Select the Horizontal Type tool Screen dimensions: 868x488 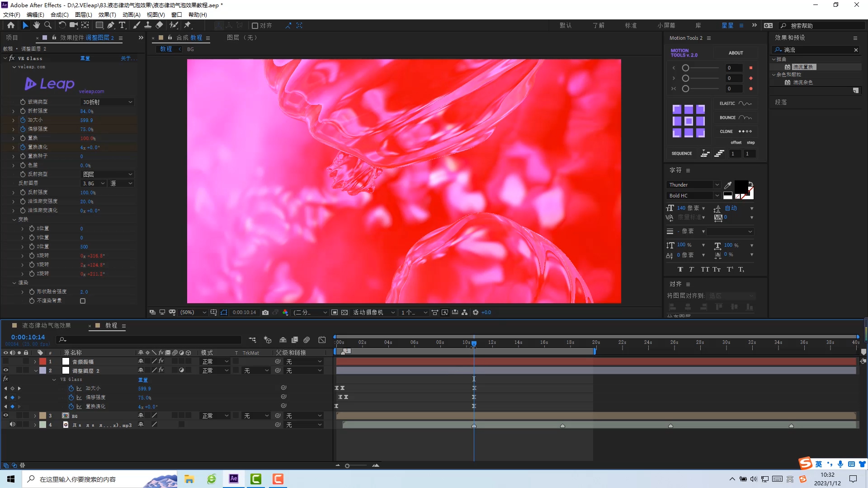[x=122, y=25]
